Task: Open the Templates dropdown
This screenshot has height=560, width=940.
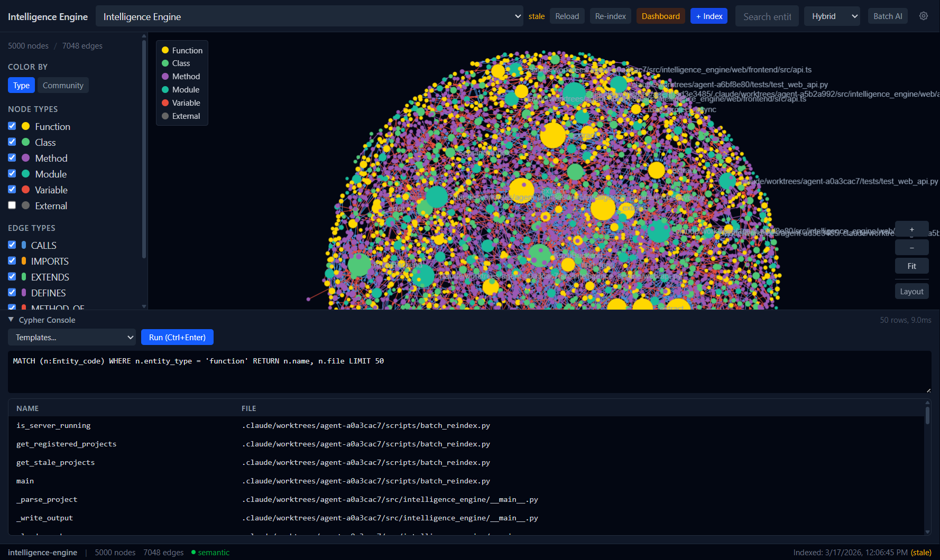Action: pos(72,337)
